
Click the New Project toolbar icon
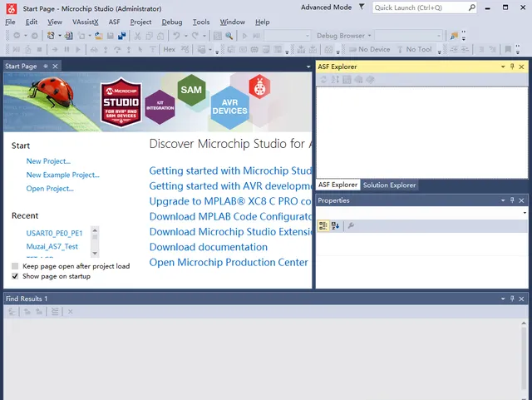click(51, 36)
